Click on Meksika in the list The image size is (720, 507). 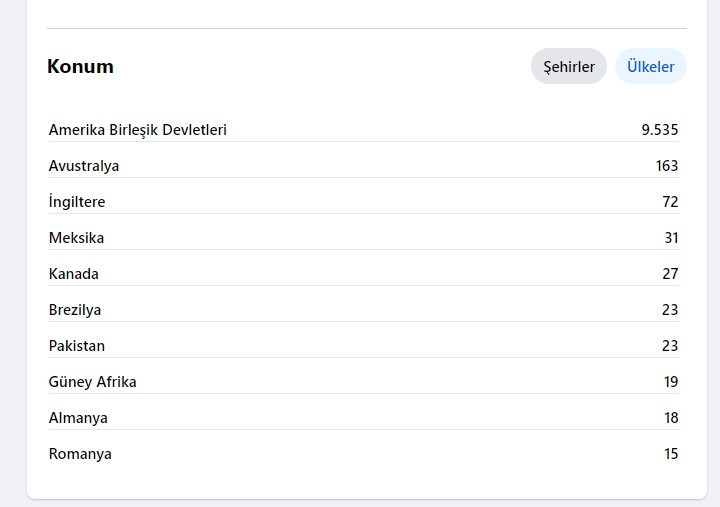76,238
